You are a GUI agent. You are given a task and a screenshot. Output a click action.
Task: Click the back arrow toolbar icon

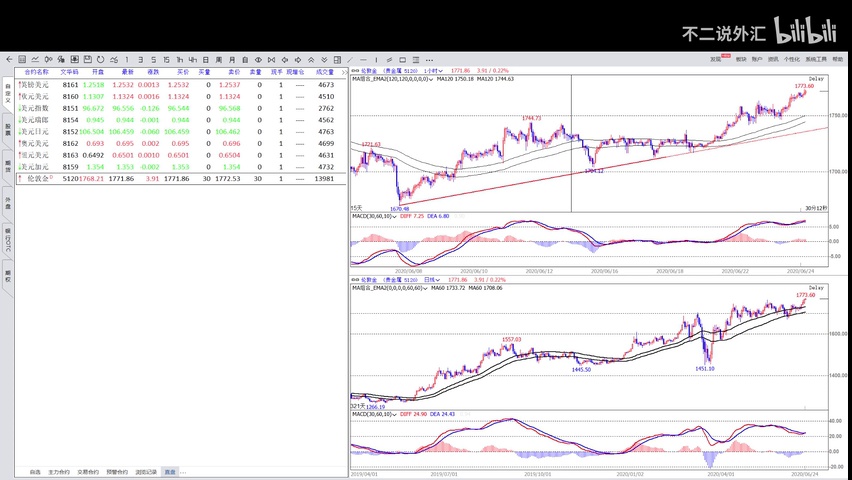point(9,59)
